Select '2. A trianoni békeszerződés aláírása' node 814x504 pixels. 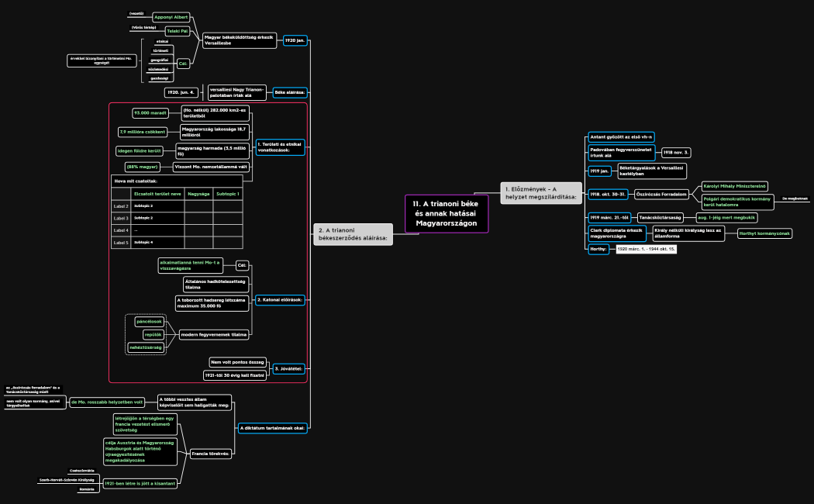pyautogui.click(x=354, y=233)
